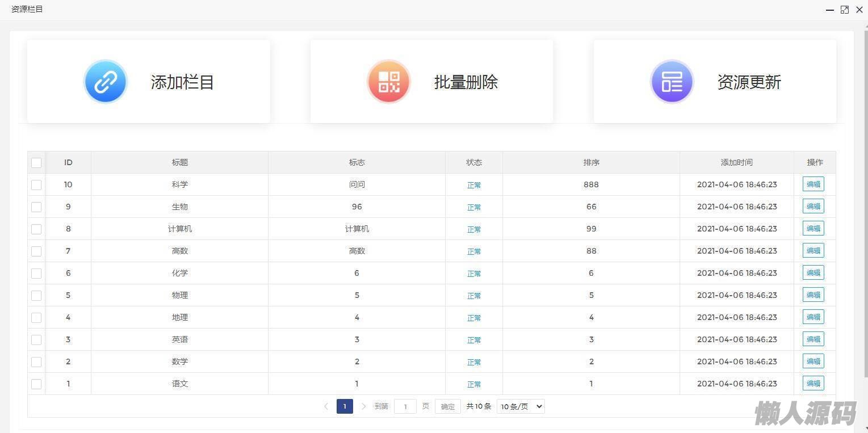Select the checkbox for row 计算机
Screen dimensions: 868x433
36,229
